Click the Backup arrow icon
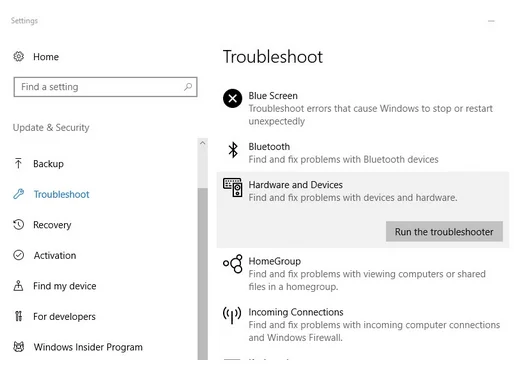The height and width of the screenshot is (366, 514). (18, 163)
